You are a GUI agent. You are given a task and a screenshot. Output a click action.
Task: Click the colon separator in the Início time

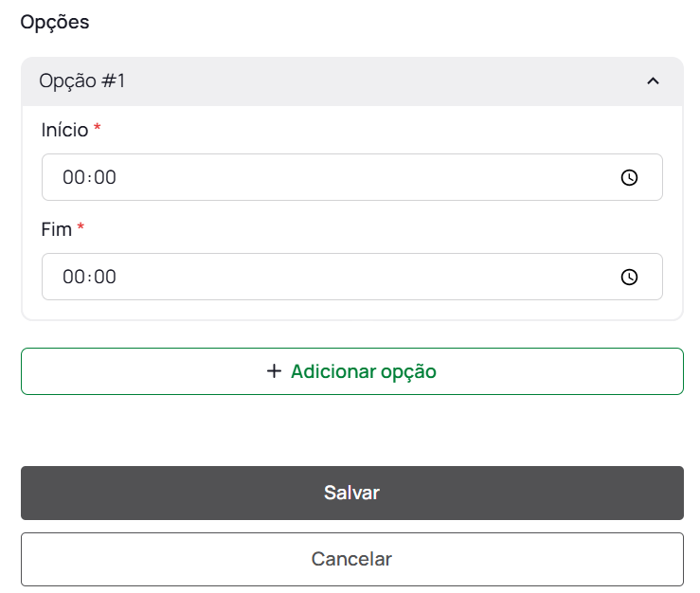[89, 178]
